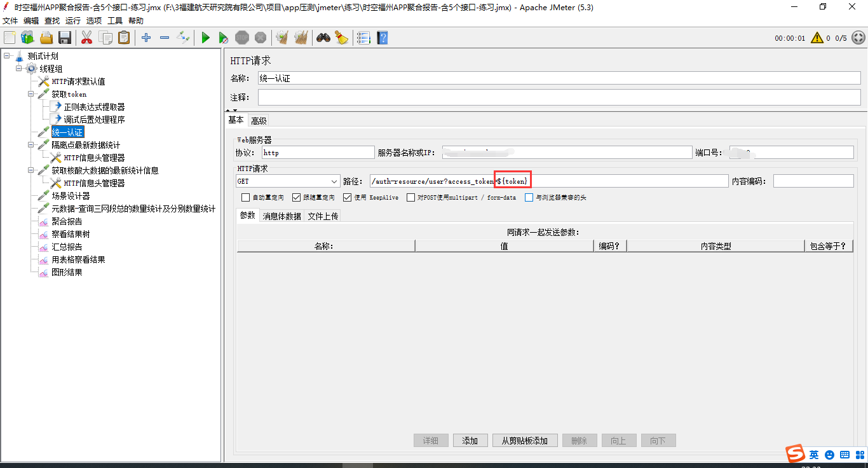Switch to the 高级 tab
This screenshot has height=468, width=868.
click(259, 120)
